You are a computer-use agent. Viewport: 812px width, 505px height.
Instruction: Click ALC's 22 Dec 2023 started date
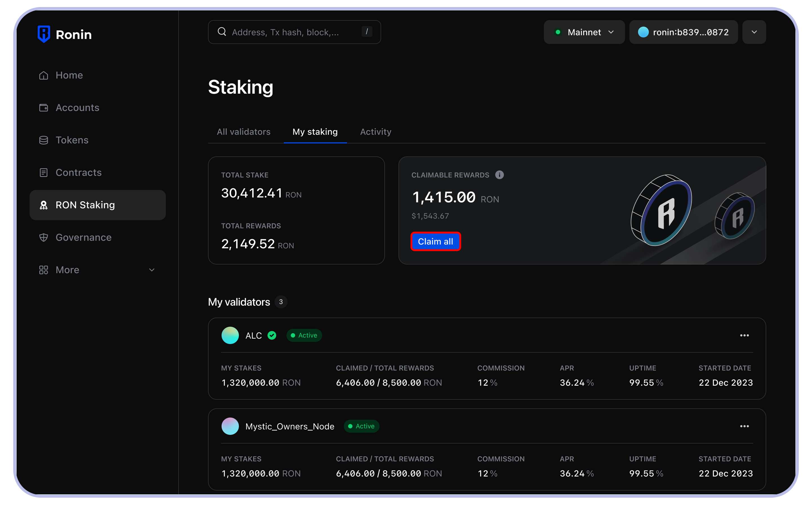726,383
